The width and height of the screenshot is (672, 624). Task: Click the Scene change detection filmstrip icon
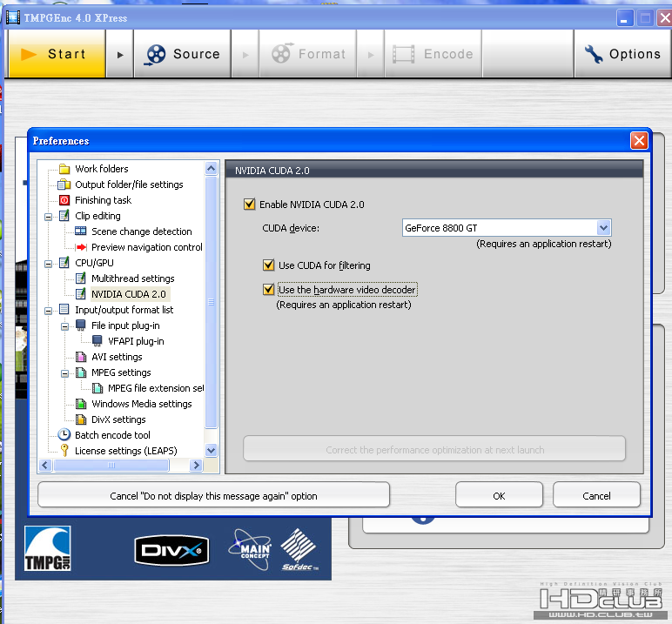click(x=81, y=231)
